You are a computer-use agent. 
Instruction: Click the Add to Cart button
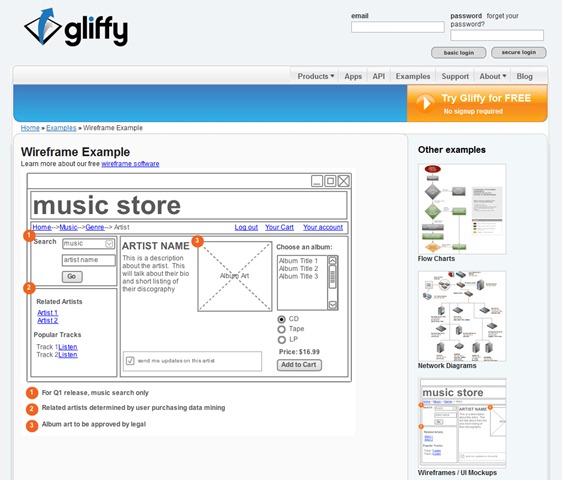[299, 365]
